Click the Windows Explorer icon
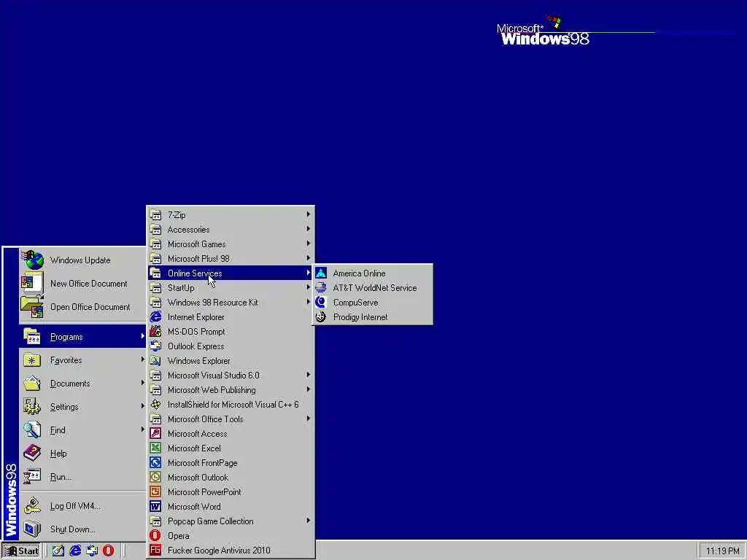 pos(155,360)
